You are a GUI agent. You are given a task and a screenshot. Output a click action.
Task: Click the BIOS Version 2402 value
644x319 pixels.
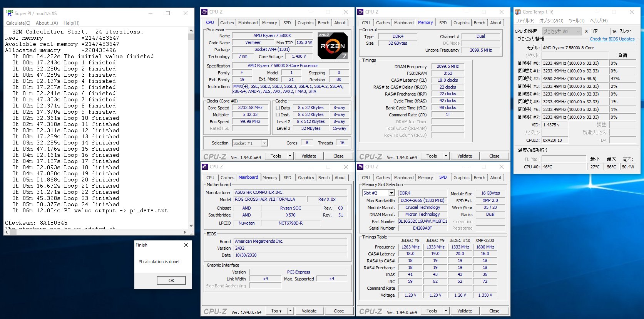click(x=291, y=248)
